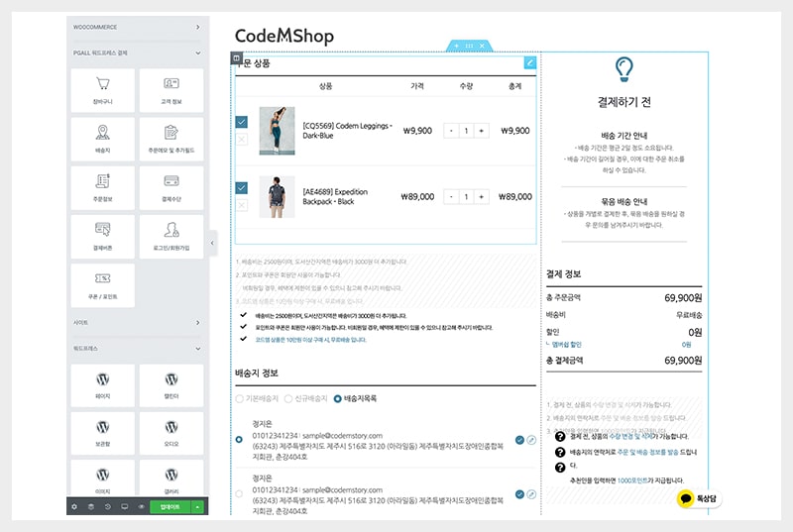Click the Expedition Backpack product thumbnail
793x532 pixels.
pyautogui.click(x=277, y=196)
